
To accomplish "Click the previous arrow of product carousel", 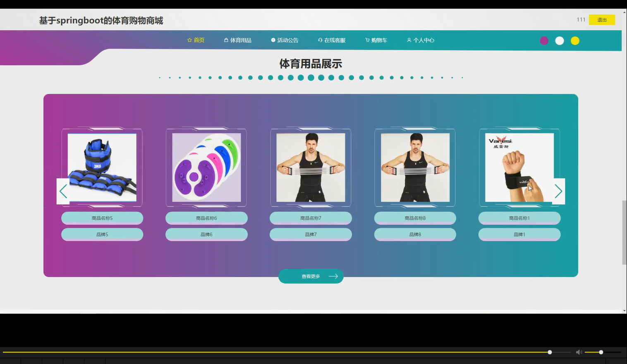I will click(63, 191).
